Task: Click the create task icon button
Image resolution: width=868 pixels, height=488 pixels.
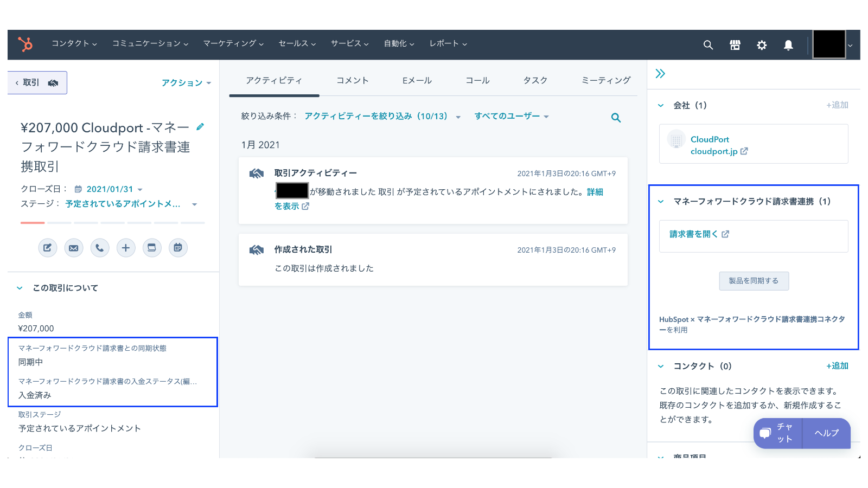Action: click(152, 248)
